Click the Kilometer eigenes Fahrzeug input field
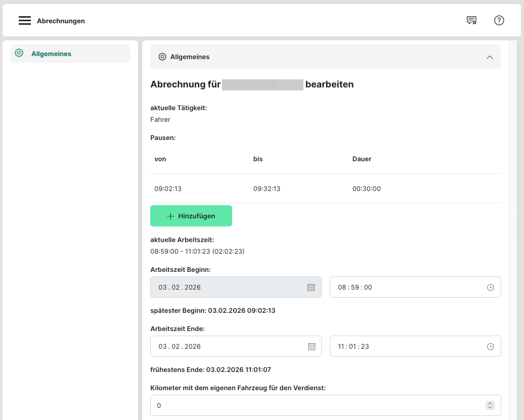This screenshot has height=420, width=524. [x=314, y=405]
